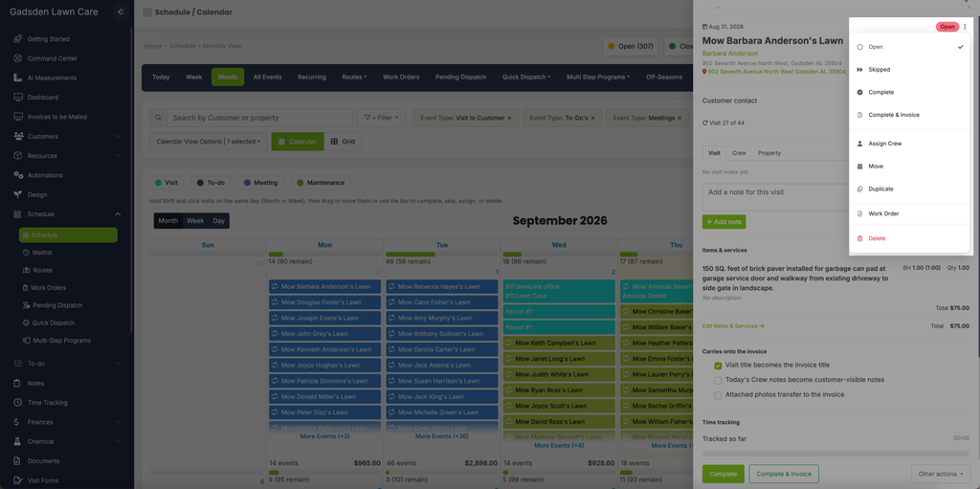Click the green Add note button

coord(724,222)
